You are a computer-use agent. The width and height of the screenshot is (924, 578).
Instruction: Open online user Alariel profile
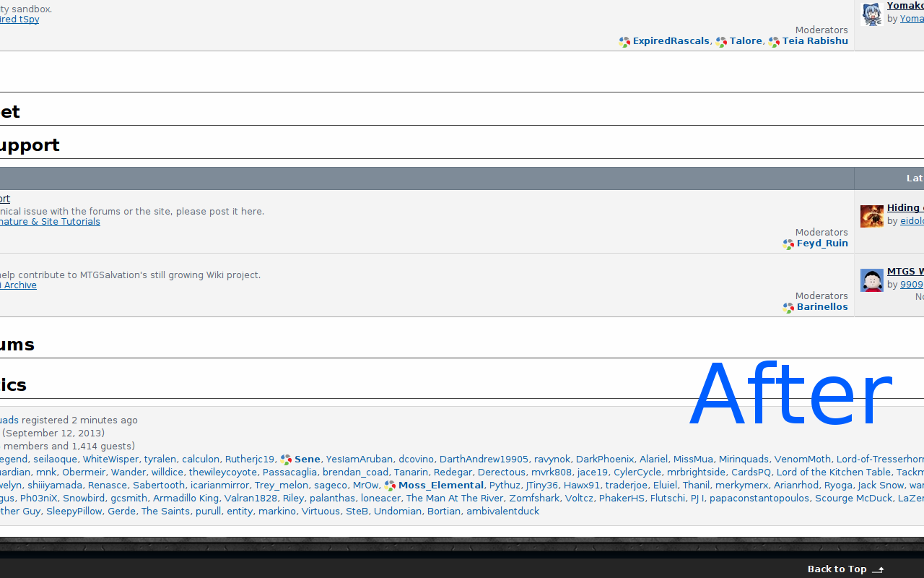[x=653, y=460]
